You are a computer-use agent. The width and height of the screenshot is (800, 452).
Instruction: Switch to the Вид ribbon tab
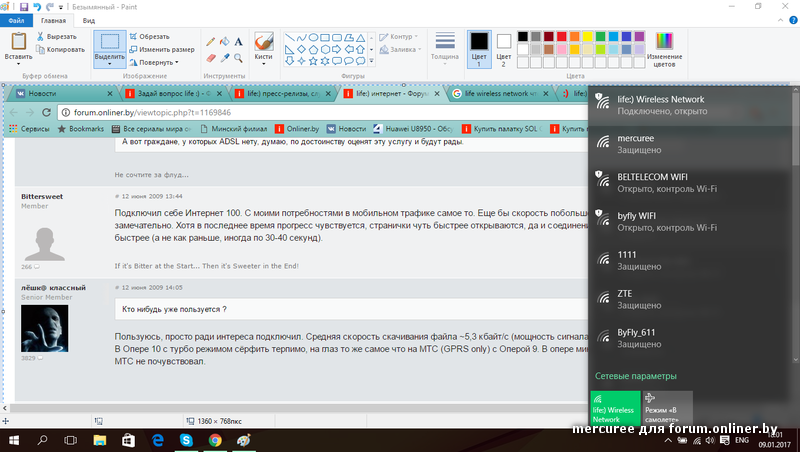[89, 20]
